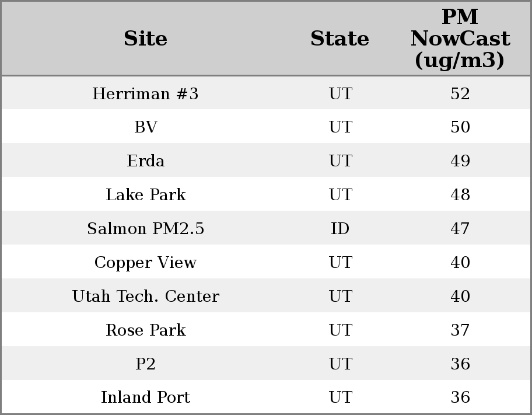Viewport: 532px width, 415px height.
Task: Click the NowCast value 49
Action: point(460,161)
